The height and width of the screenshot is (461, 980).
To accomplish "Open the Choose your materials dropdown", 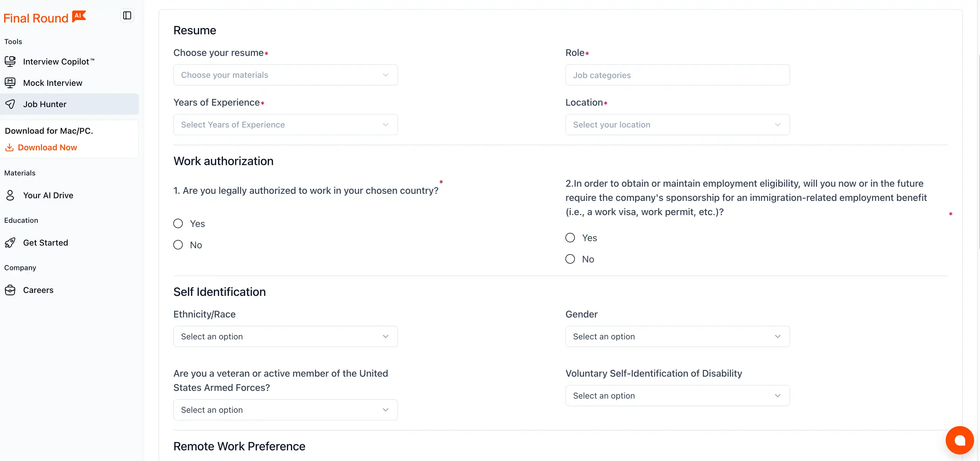I will [x=285, y=75].
